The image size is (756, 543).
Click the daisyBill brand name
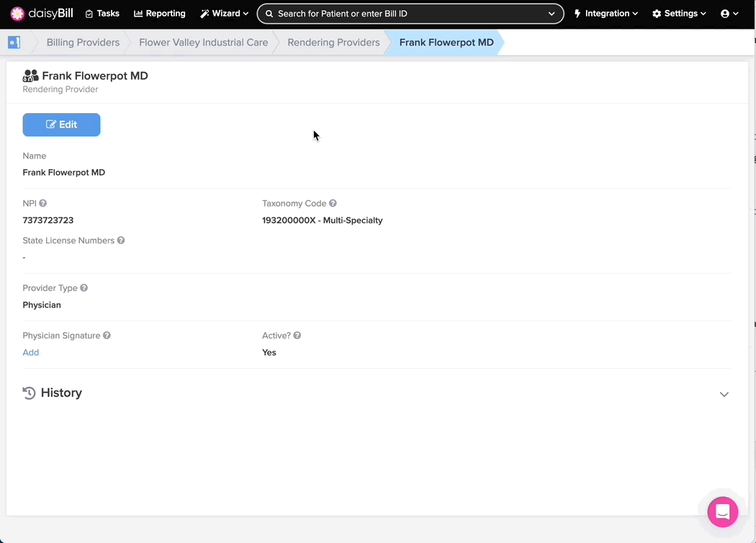tap(50, 14)
